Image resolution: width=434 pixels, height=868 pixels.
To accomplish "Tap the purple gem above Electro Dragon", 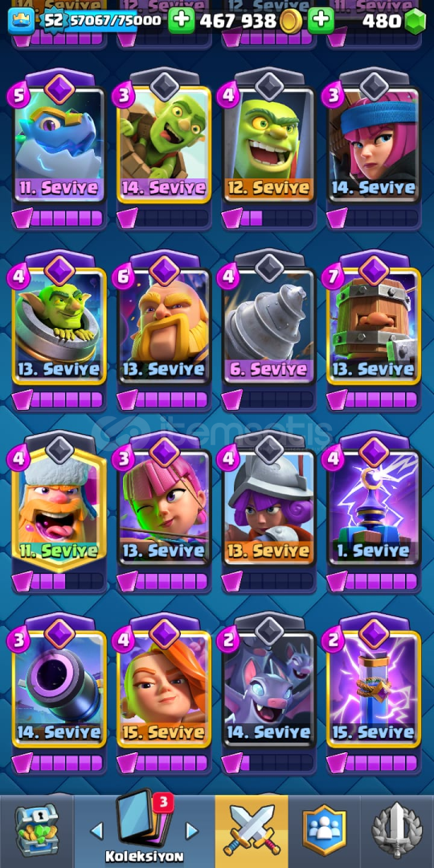I will tap(59, 88).
